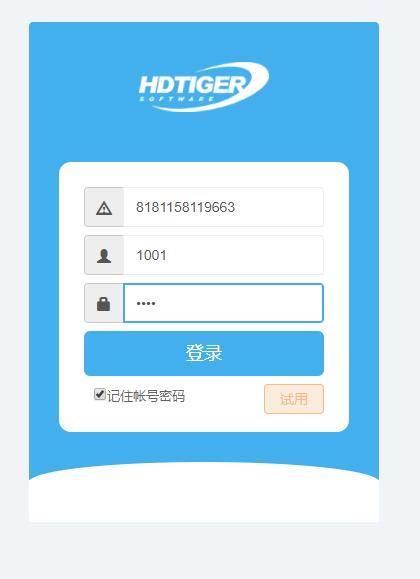Click the empty end of the username field

[x=246, y=255]
